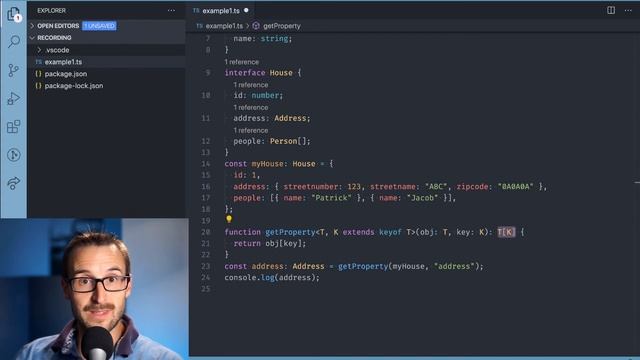640x360 pixels.
Task: Click line number 23 in the gutter
Action: pyautogui.click(x=206, y=266)
